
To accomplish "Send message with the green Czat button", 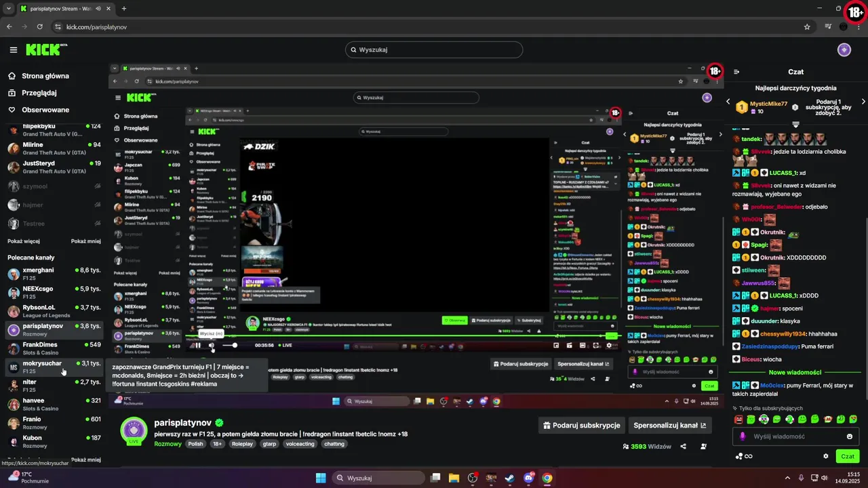I will [x=848, y=456].
